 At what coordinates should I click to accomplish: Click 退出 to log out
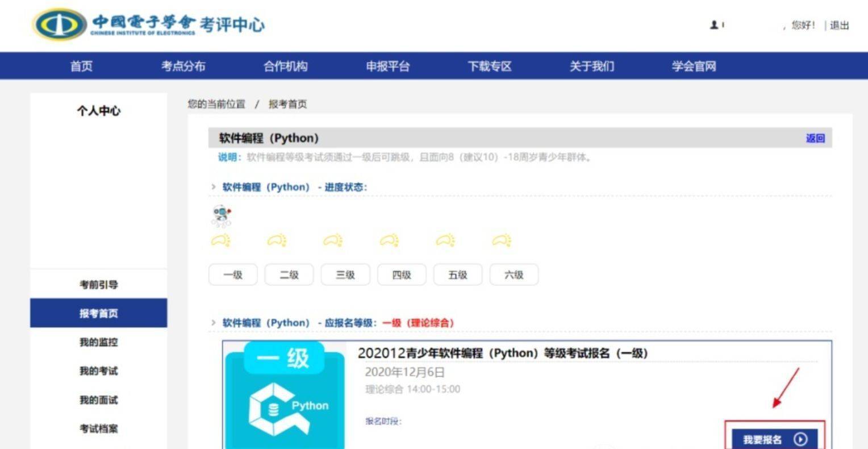(840, 25)
